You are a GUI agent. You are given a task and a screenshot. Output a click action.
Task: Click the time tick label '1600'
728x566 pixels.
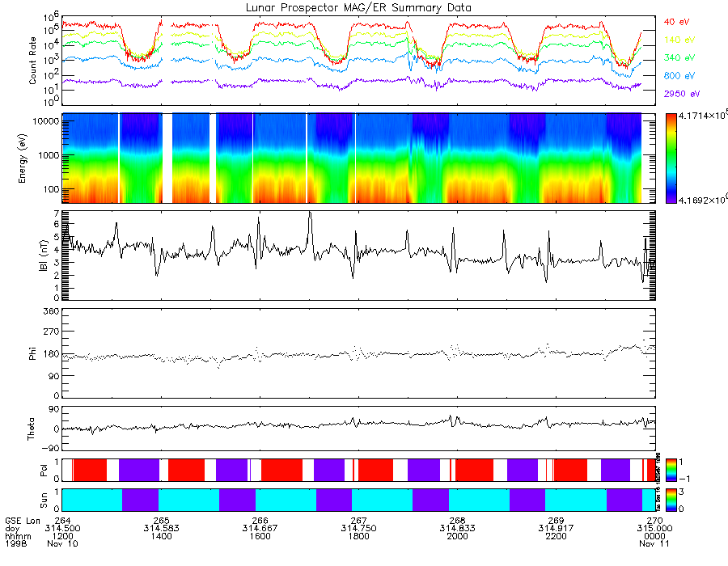click(260, 536)
